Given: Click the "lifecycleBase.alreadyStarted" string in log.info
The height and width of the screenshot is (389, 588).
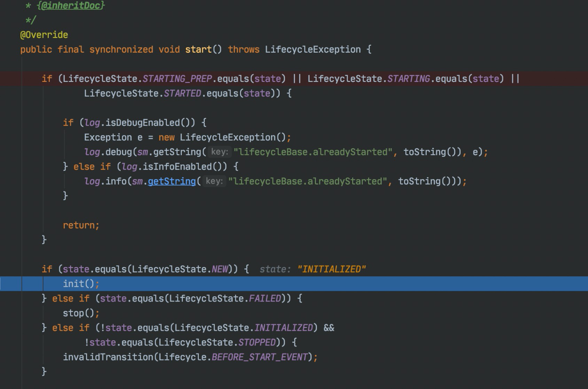Looking at the screenshot, I should click(308, 181).
